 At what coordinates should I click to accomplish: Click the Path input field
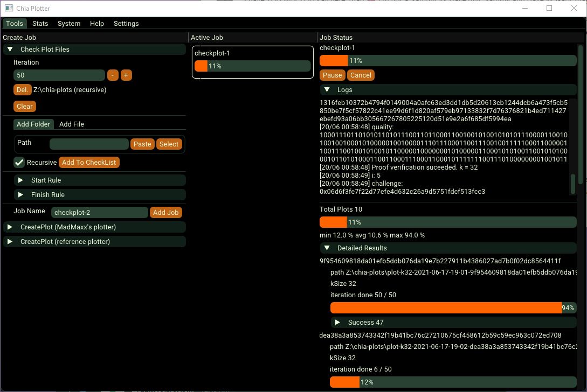[x=89, y=144]
